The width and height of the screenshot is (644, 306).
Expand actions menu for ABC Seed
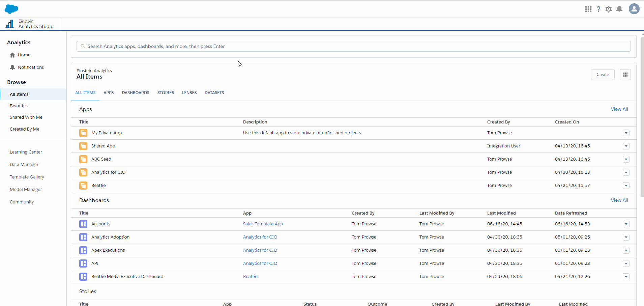click(626, 159)
